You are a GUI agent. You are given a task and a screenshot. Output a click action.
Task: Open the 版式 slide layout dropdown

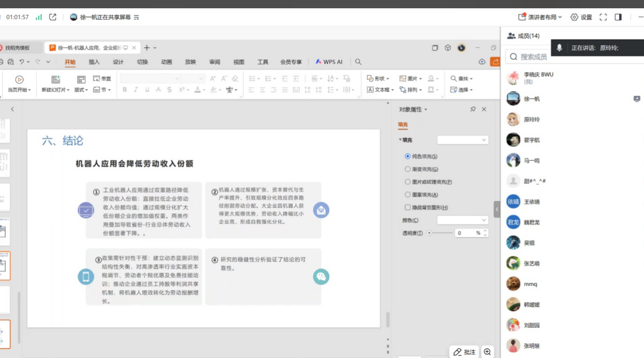(x=82, y=90)
